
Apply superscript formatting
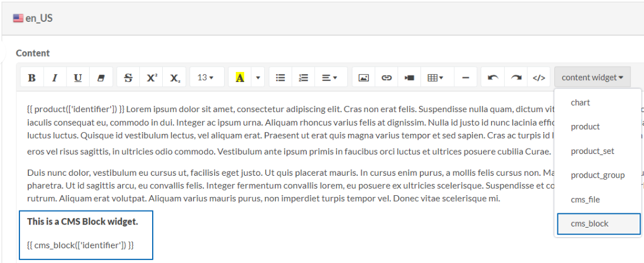click(152, 77)
